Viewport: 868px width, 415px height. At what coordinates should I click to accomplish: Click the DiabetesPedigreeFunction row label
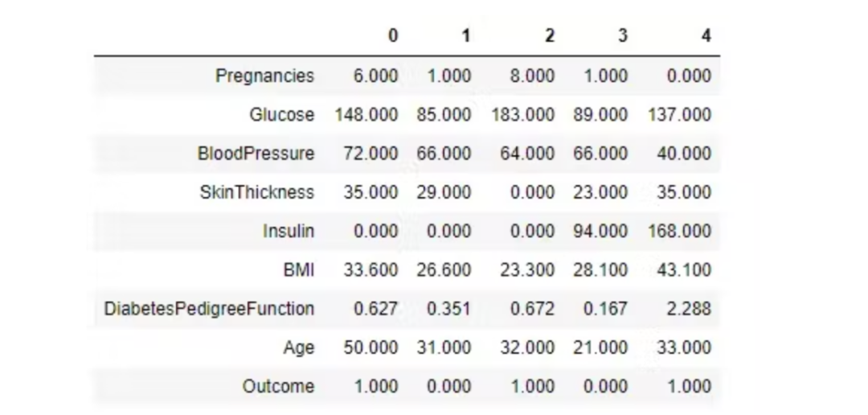point(209,309)
